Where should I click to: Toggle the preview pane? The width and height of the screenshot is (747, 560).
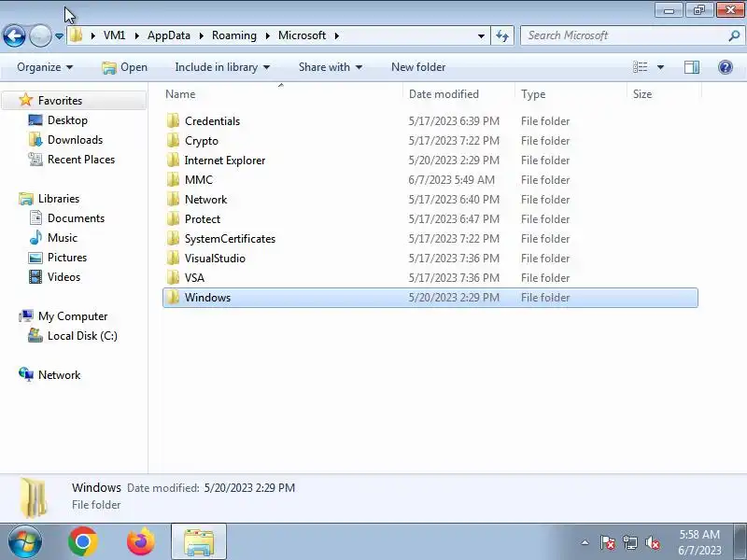point(692,67)
